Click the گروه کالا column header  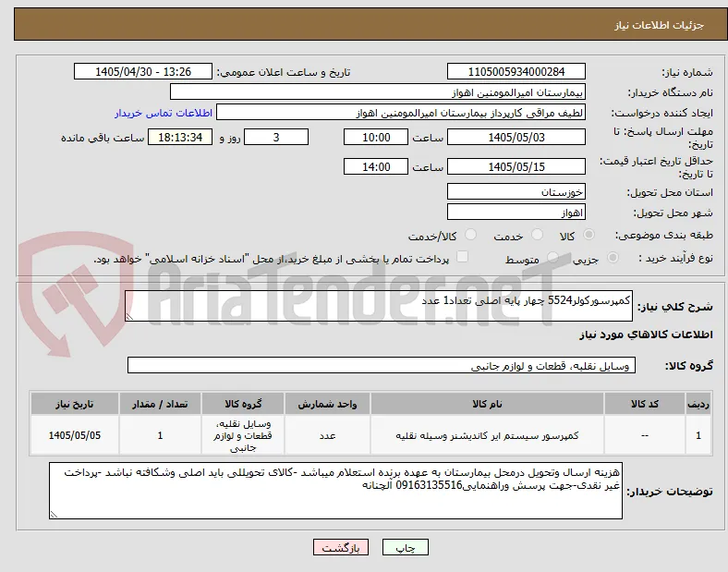coord(243,404)
